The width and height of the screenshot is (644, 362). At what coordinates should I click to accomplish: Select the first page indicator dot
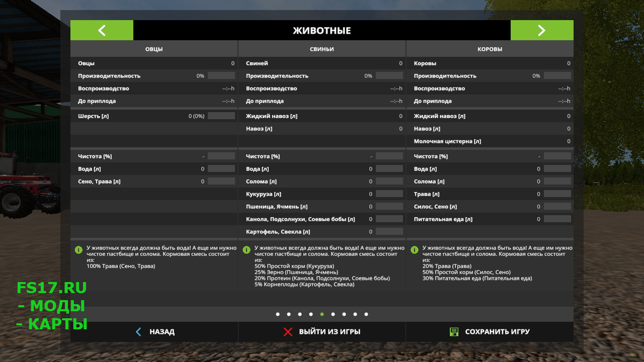(x=278, y=314)
